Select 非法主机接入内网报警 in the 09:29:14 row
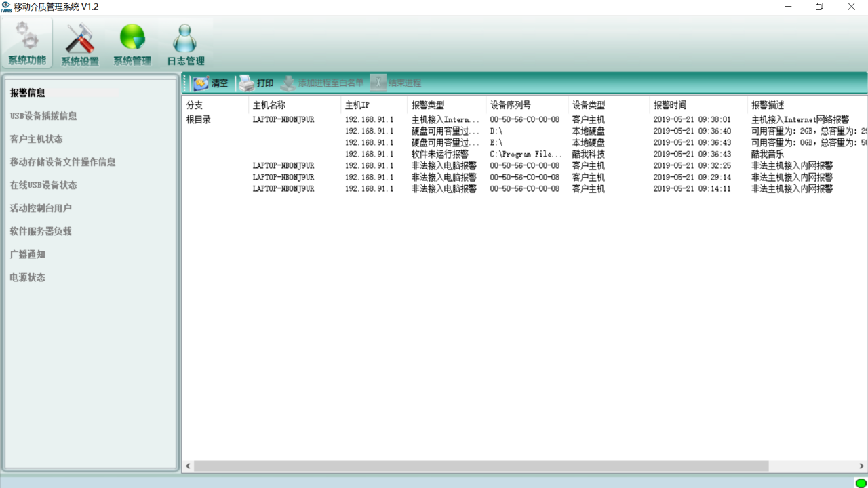868x488 pixels. (x=792, y=177)
